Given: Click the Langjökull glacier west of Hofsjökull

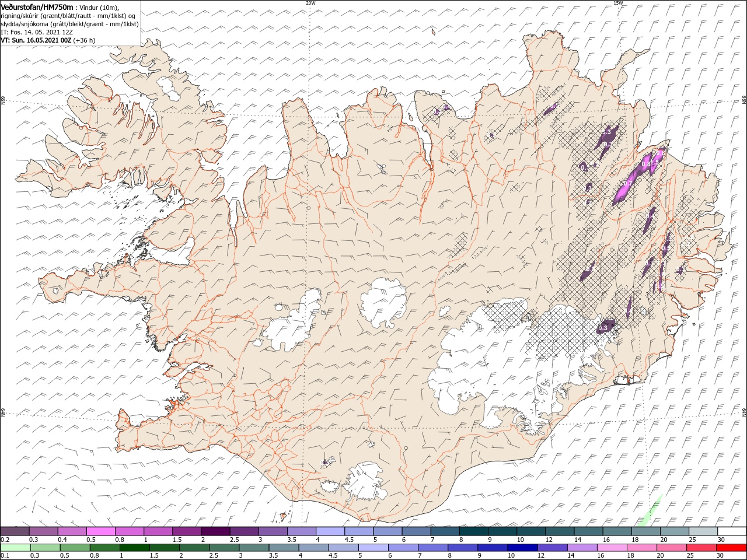Looking at the screenshot, I should click(x=295, y=322).
